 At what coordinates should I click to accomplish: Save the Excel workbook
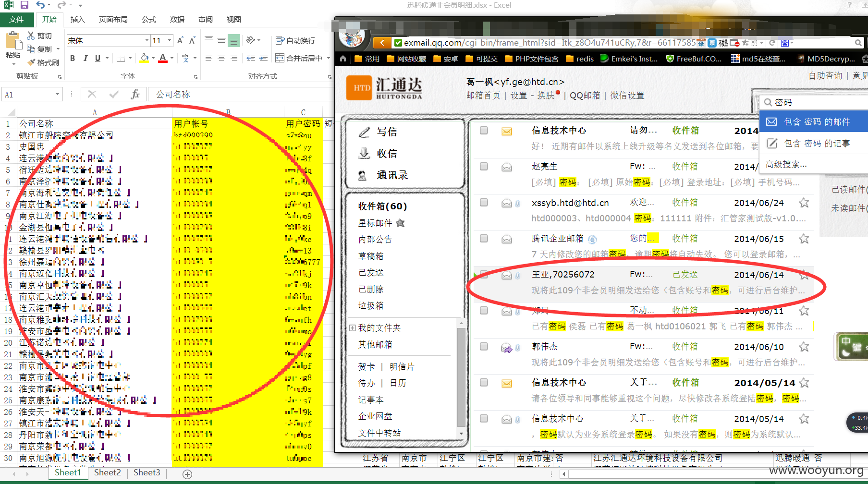click(x=24, y=5)
